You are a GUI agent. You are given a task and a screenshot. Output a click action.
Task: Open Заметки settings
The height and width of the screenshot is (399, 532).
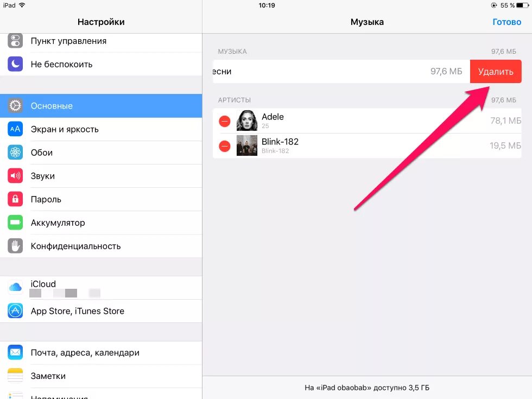tap(101, 376)
